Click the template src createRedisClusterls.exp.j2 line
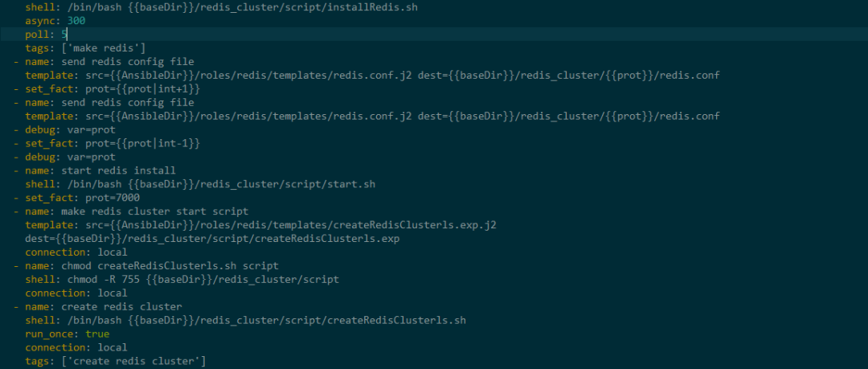 tap(260, 225)
